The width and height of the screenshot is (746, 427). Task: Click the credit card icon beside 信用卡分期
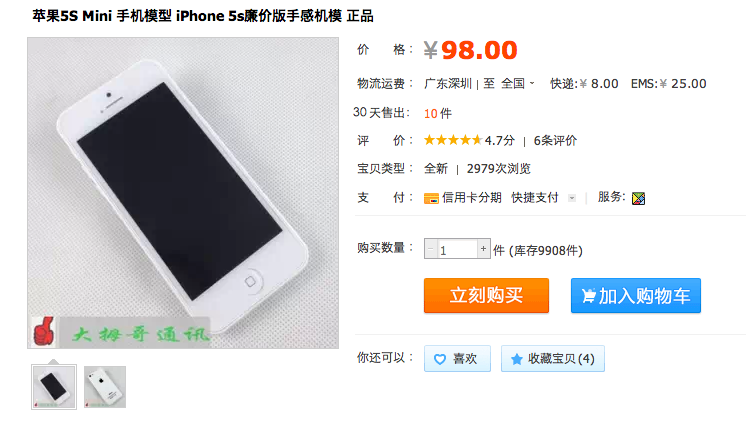tap(431, 198)
